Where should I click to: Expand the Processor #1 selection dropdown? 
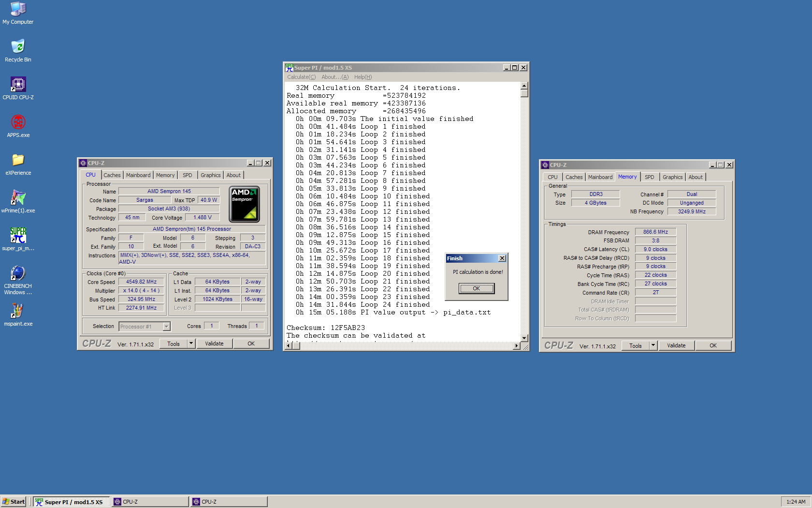(166, 327)
